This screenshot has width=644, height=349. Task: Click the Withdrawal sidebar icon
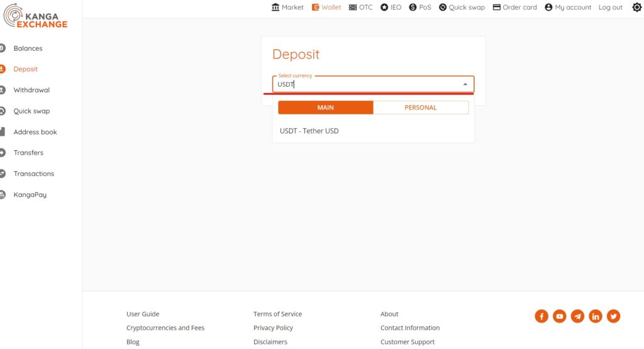[x=2, y=90]
